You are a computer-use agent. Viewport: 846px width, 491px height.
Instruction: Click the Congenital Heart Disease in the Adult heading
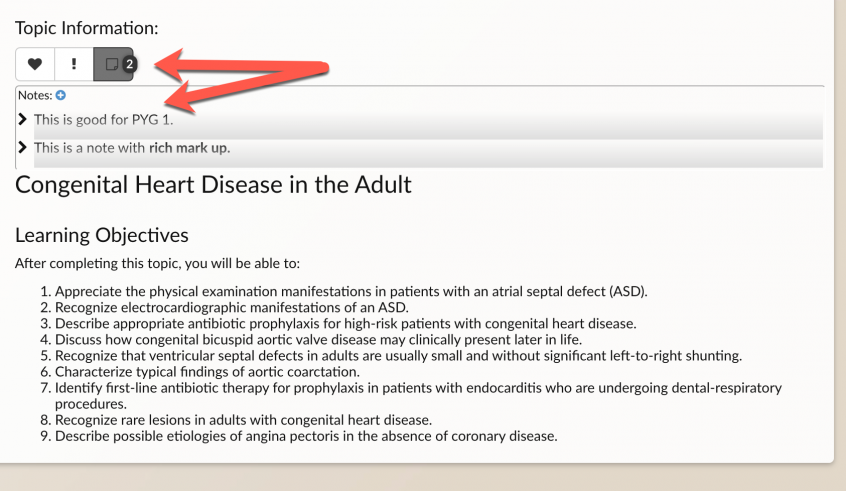[213, 185]
